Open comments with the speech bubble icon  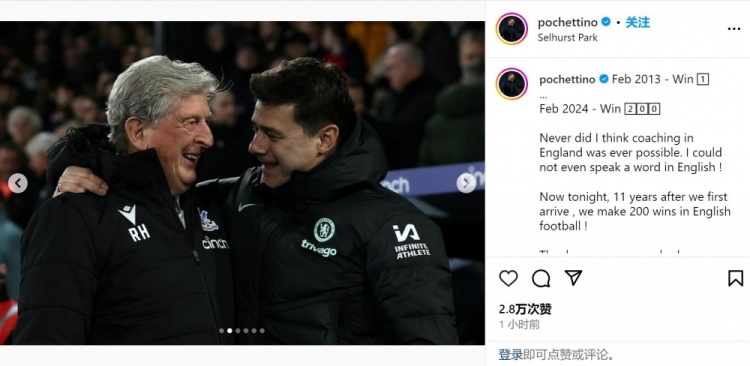540,278
